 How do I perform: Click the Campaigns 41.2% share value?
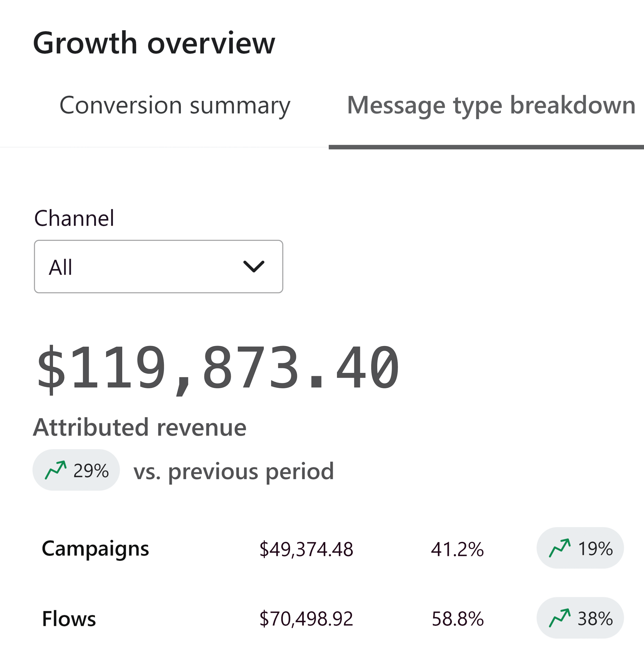pyautogui.click(x=457, y=549)
